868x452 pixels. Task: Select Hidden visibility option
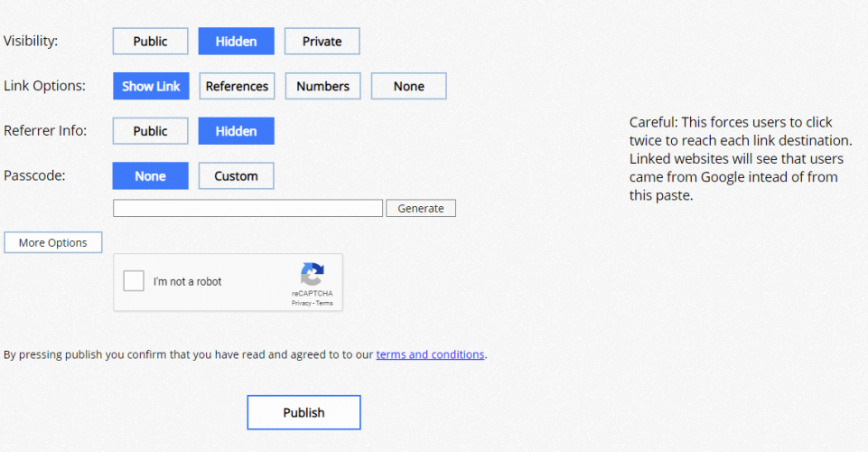pos(236,41)
